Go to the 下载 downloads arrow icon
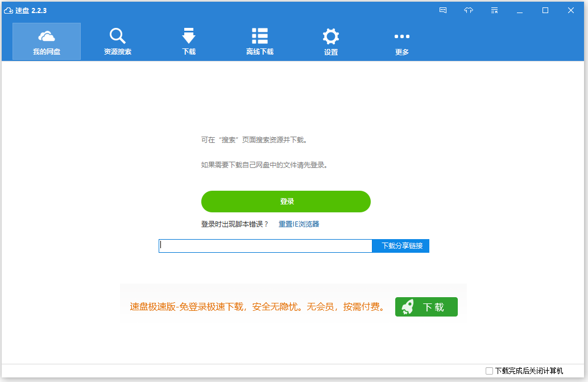588x382 pixels. click(x=189, y=42)
